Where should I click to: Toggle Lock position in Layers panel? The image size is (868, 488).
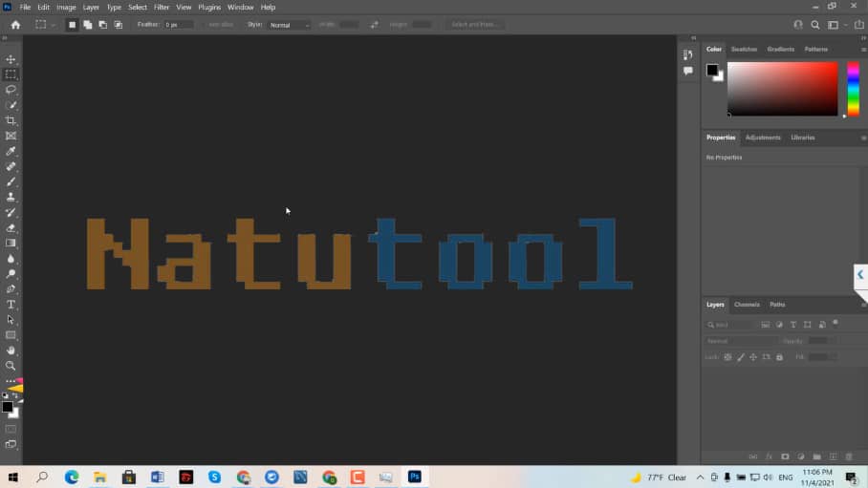[x=753, y=357]
